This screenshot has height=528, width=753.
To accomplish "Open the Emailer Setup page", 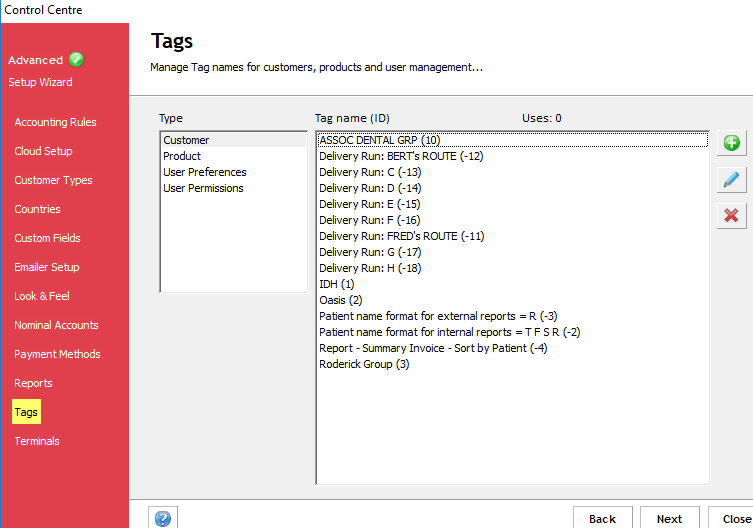I will point(47,267).
